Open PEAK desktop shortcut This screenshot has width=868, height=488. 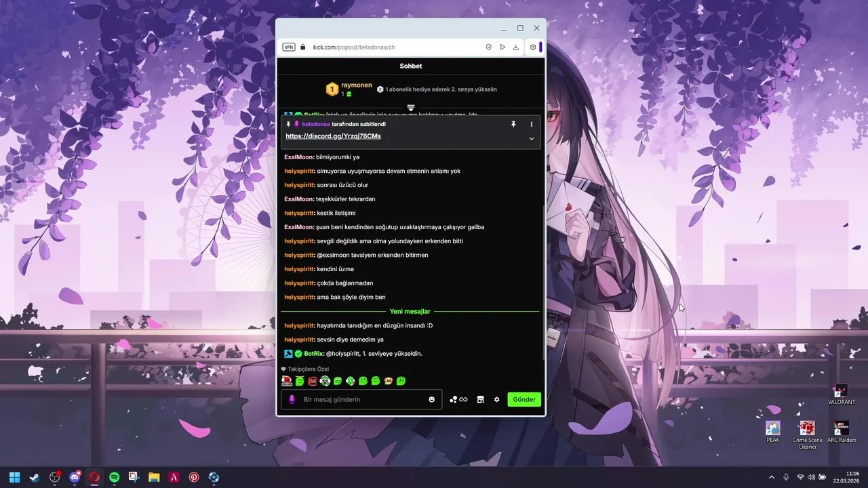(773, 432)
